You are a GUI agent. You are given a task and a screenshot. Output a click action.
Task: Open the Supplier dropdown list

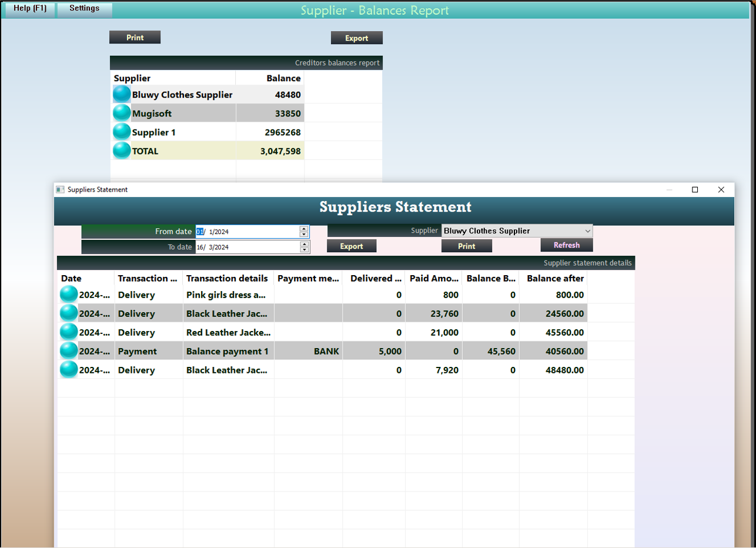(587, 231)
